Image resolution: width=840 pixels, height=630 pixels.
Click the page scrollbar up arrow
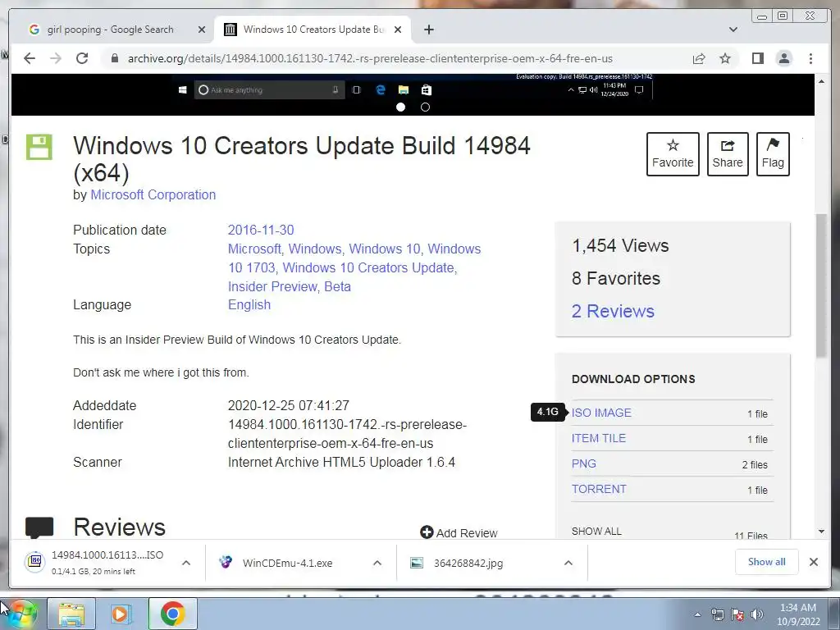coord(821,81)
